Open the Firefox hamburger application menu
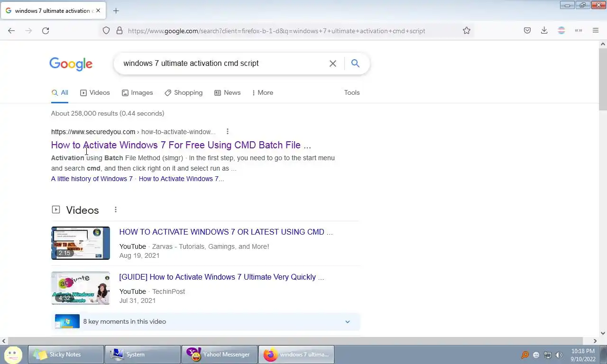Screen dimensions: 607x364 tap(596, 30)
